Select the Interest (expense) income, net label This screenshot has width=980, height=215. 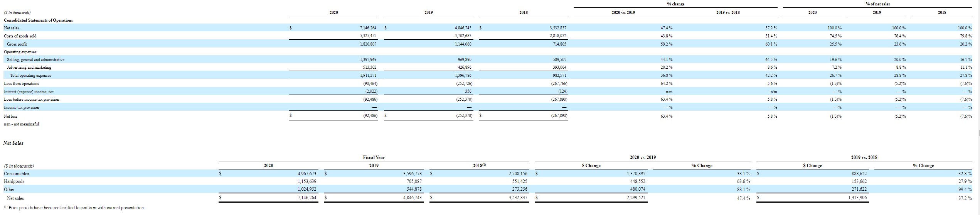click(x=29, y=91)
